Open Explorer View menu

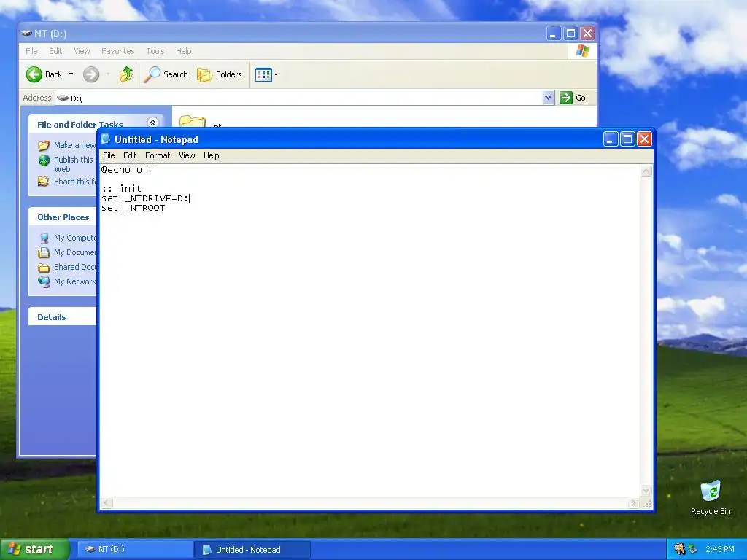82,51
